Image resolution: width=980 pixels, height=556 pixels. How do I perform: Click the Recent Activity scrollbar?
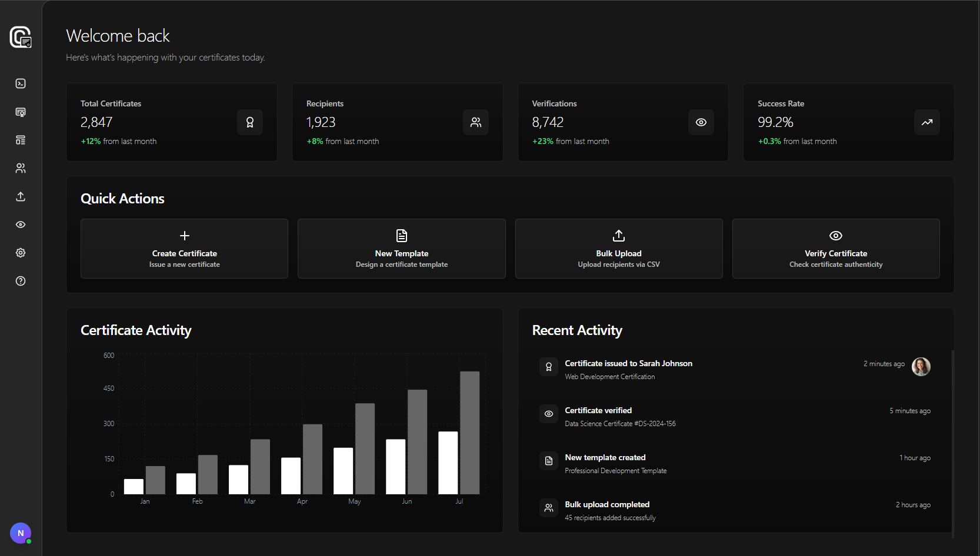pos(952,441)
